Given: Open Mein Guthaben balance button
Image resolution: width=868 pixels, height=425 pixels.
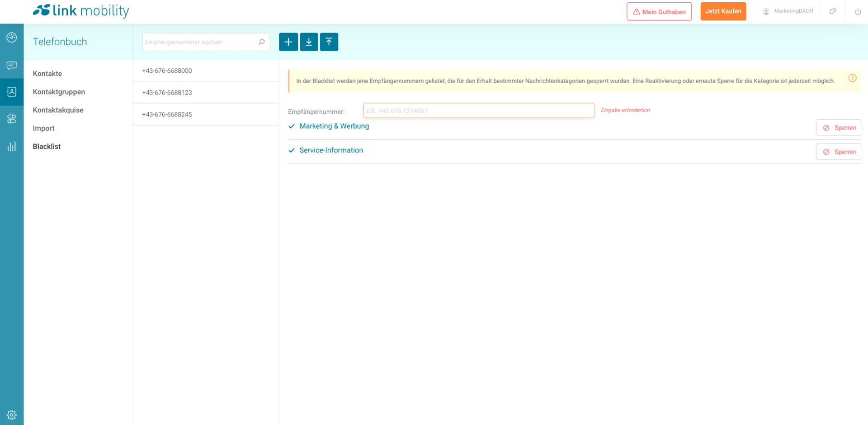Looking at the screenshot, I should point(659,12).
